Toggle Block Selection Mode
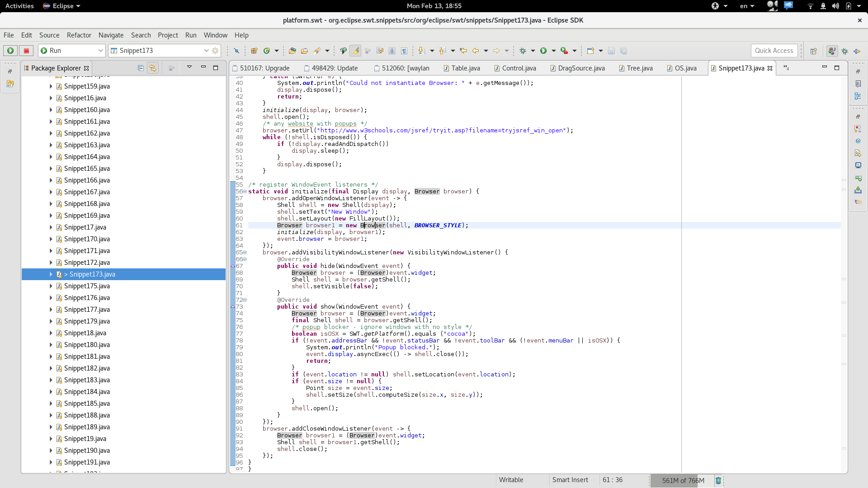868x488 pixels. [x=392, y=51]
